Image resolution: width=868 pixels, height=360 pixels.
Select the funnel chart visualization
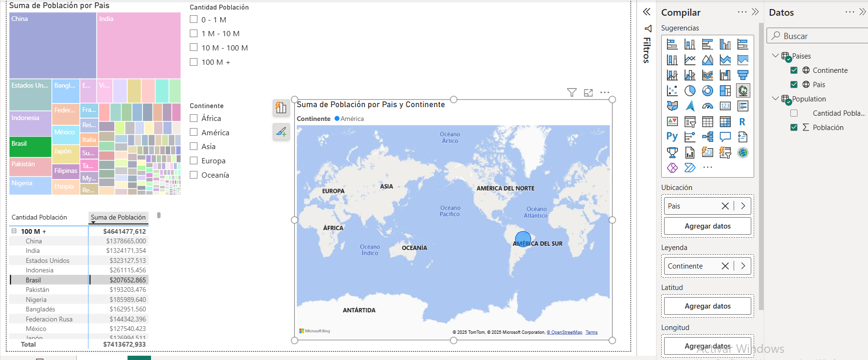pos(743,75)
